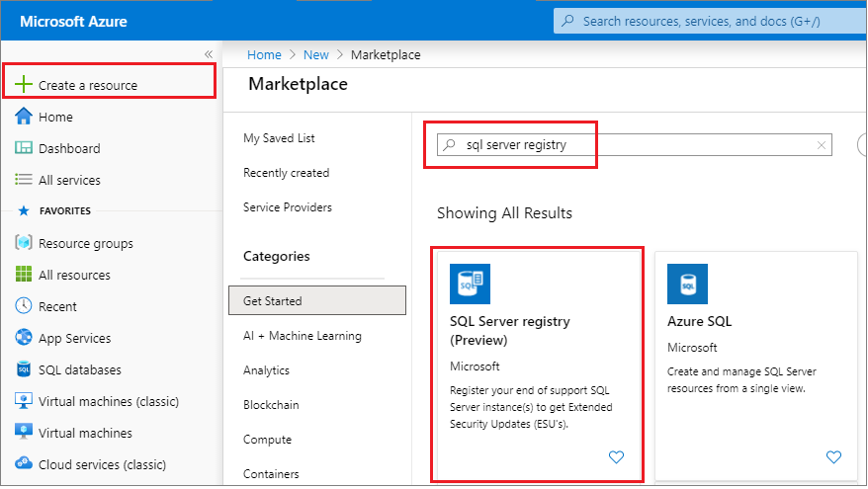Image resolution: width=868 pixels, height=489 pixels.
Task: Click Home breadcrumb link
Action: 264,54
